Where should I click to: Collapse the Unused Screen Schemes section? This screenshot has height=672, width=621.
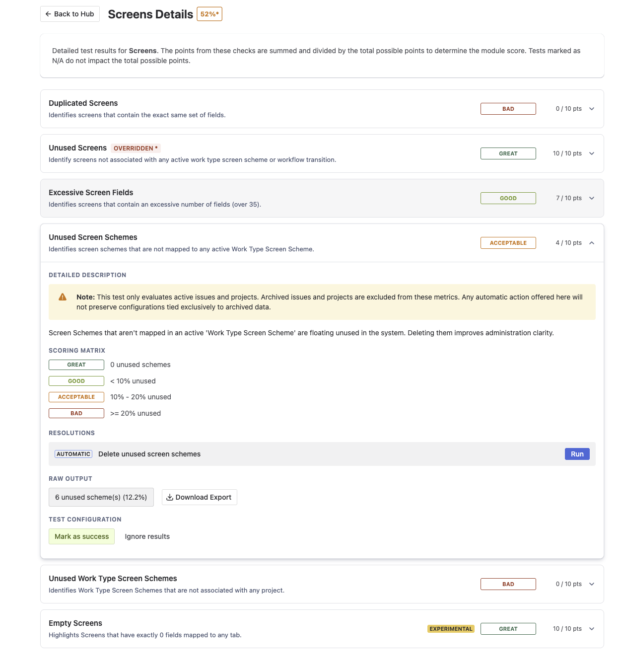(591, 243)
